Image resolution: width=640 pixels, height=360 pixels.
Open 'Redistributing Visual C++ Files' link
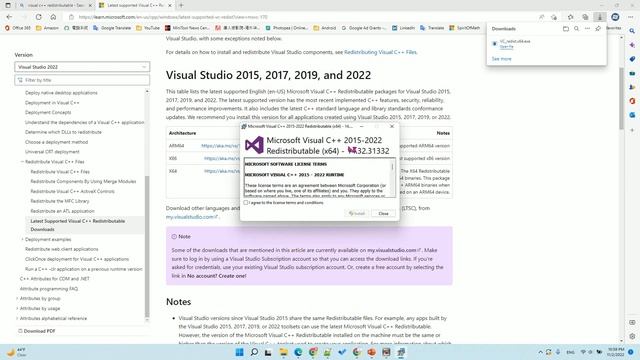click(x=380, y=52)
